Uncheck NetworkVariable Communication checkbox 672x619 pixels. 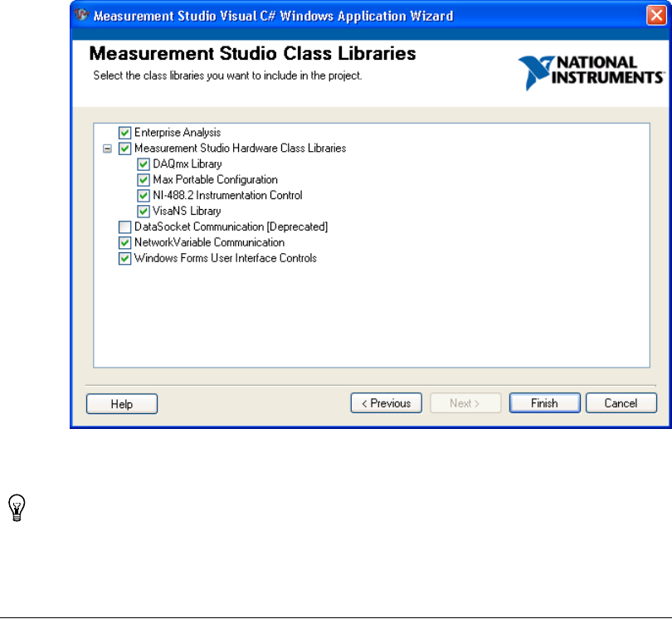click(x=124, y=243)
